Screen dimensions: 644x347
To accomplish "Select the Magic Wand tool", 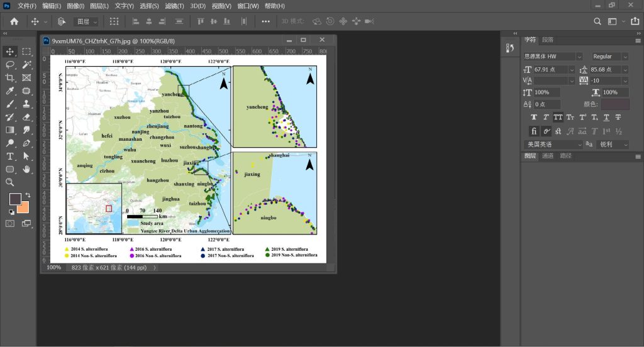I will pyautogui.click(x=26, y=64).
